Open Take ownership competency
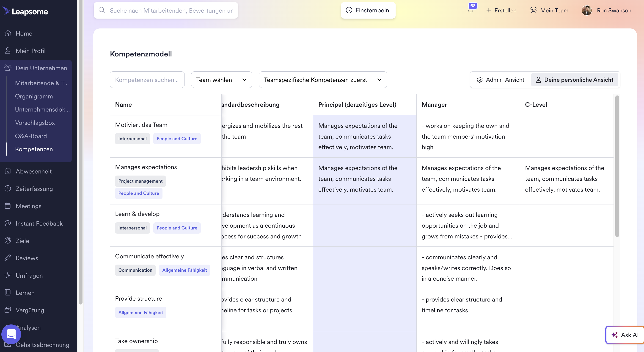The image size is (644, 352). point(136,341)
